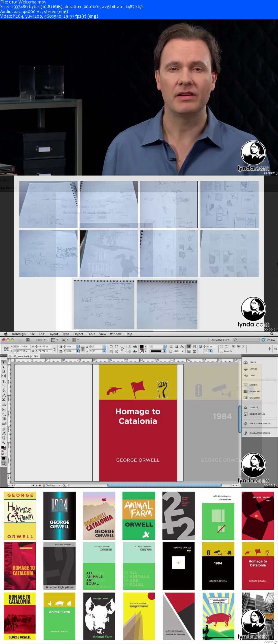This screenshot has width=278, height=644.
Task: Click the Rotate 90° clockwise icon
Action: point(111,347)
